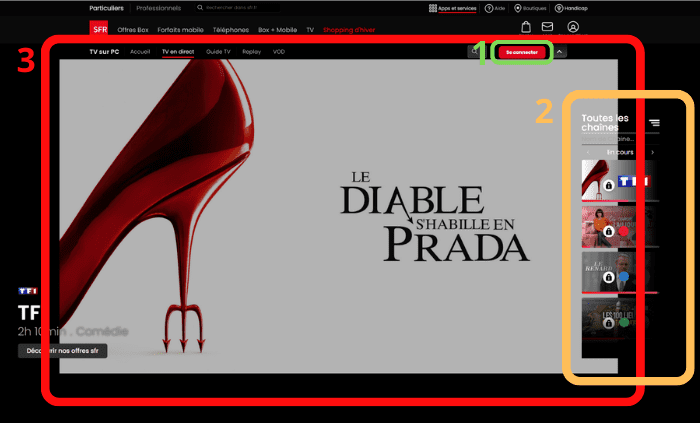Select the TF1 channel thumbnail
Screen dimensions: 700x423
coord(620,180)
